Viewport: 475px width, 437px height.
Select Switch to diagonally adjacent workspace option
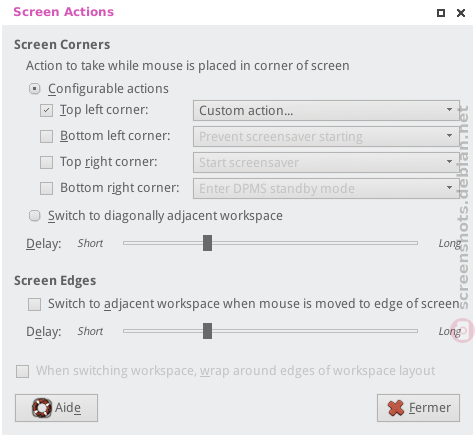tap(34, 216)
